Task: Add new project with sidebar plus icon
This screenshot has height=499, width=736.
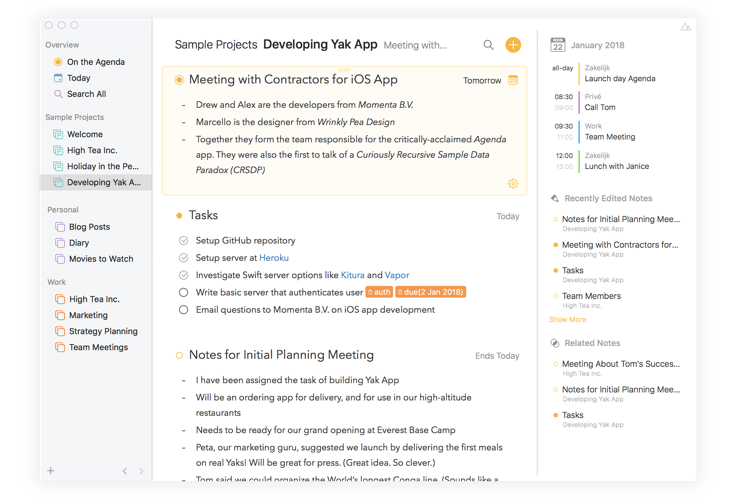Action: pos(51,471)
